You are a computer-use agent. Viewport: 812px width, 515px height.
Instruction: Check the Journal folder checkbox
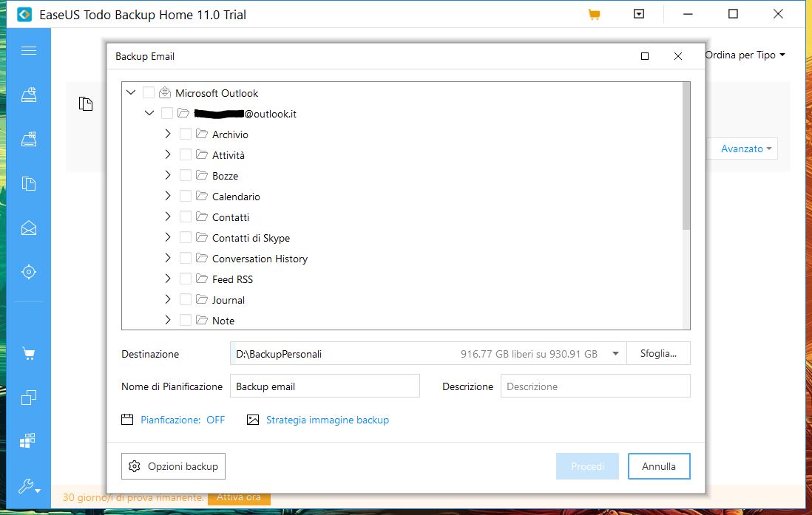186,300
